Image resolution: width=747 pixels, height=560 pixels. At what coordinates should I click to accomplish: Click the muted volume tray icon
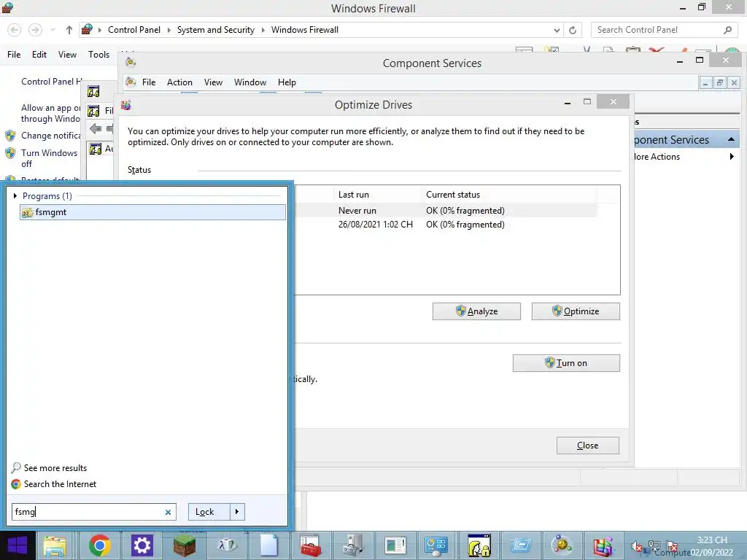[636, 547]
